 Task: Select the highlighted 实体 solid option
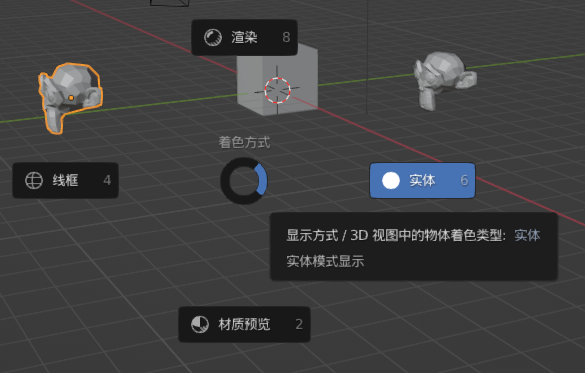(x=422, y=181)
